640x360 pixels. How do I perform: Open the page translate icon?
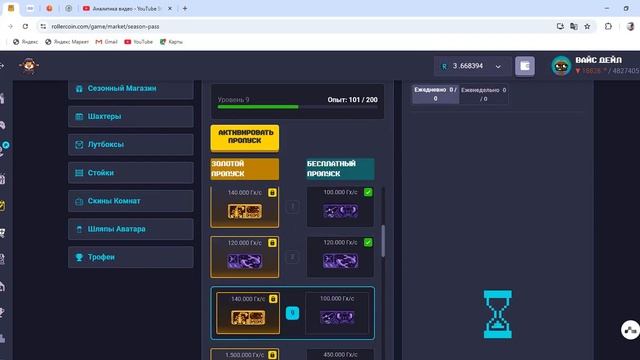coord(573,26)
